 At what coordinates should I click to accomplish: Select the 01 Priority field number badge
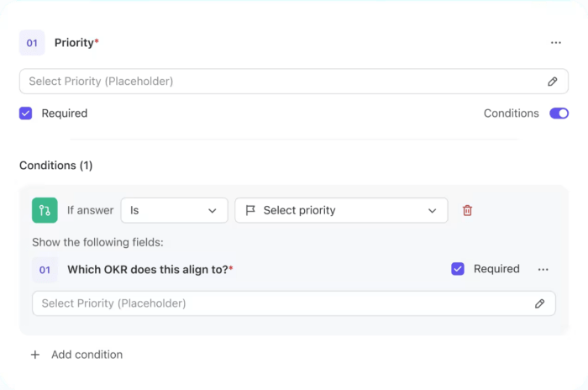[32, 42]
